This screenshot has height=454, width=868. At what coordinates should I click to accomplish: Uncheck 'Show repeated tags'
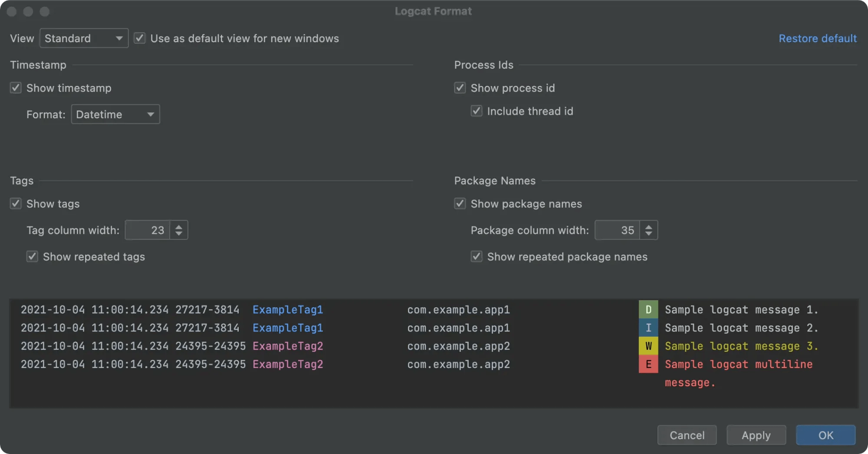[x=32, y=256]
